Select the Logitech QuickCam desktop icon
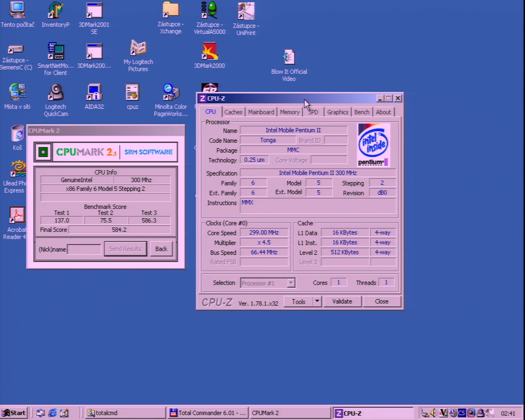The height and width of the screenshot is (420, 525). point(55,93)
